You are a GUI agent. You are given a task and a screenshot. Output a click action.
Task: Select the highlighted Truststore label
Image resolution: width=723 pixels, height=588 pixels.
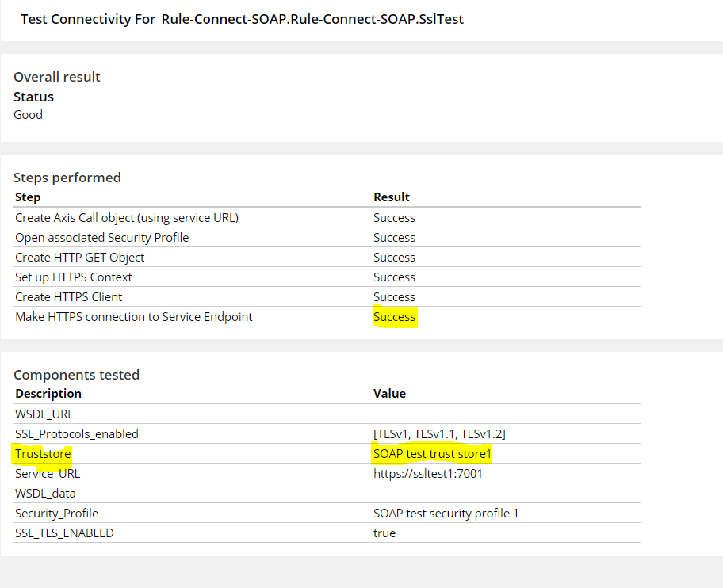[x=43, y=454]
